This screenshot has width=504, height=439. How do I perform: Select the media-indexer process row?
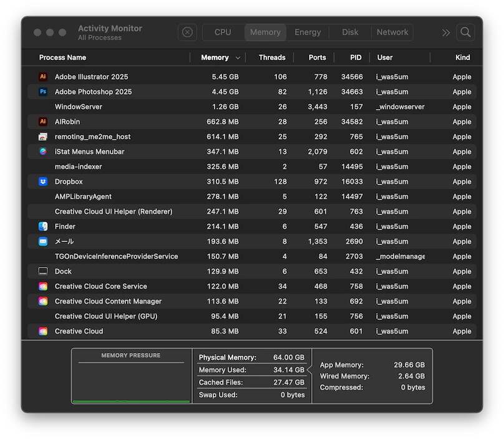[251, 166]
